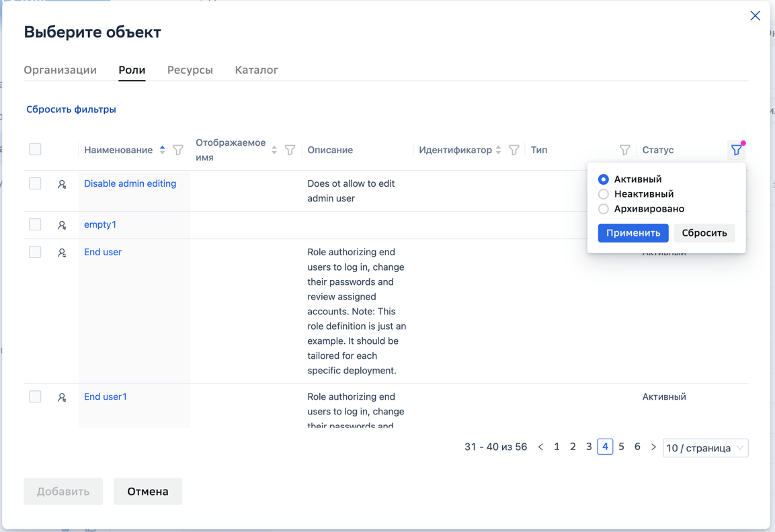Open the Тип column filter
775x532 pixels.
click(624, 150)
